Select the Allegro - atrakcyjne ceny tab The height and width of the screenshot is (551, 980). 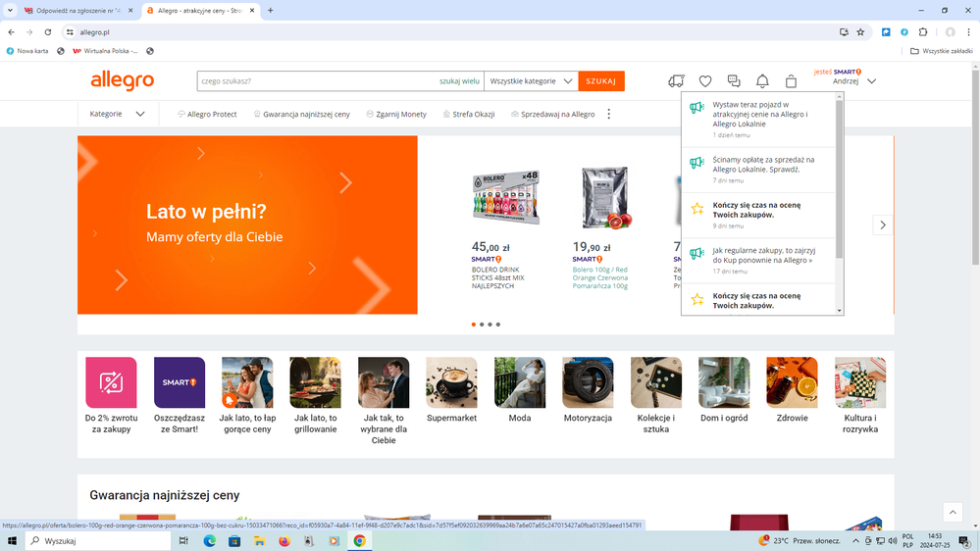pos(201,11)
